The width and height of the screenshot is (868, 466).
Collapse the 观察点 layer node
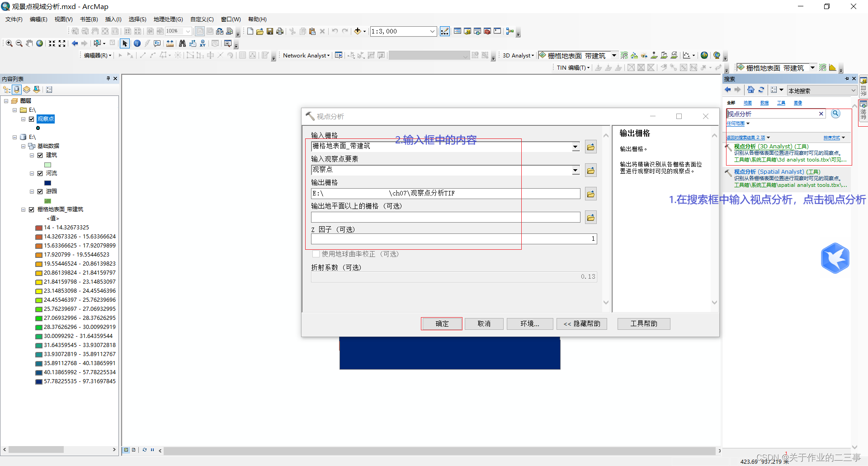[23, 119]
